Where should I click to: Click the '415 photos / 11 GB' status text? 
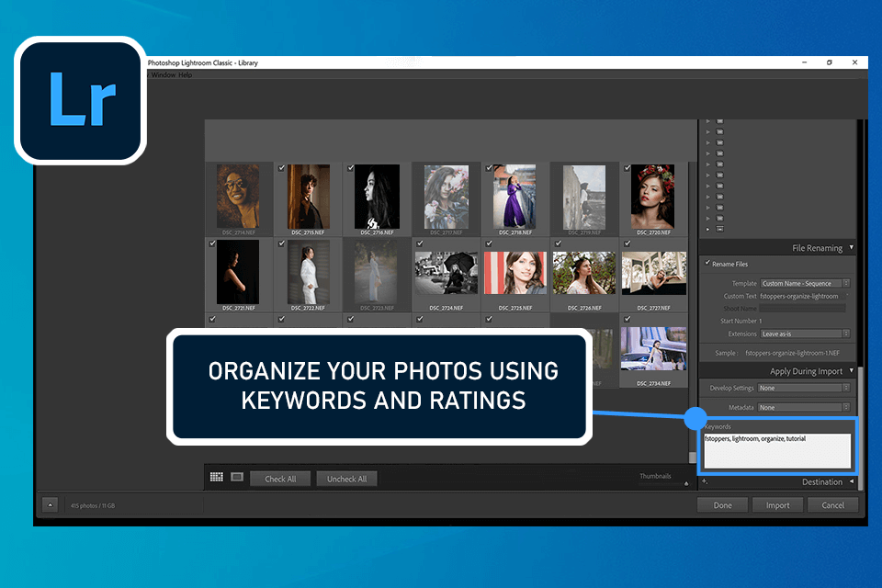[93, 506]
